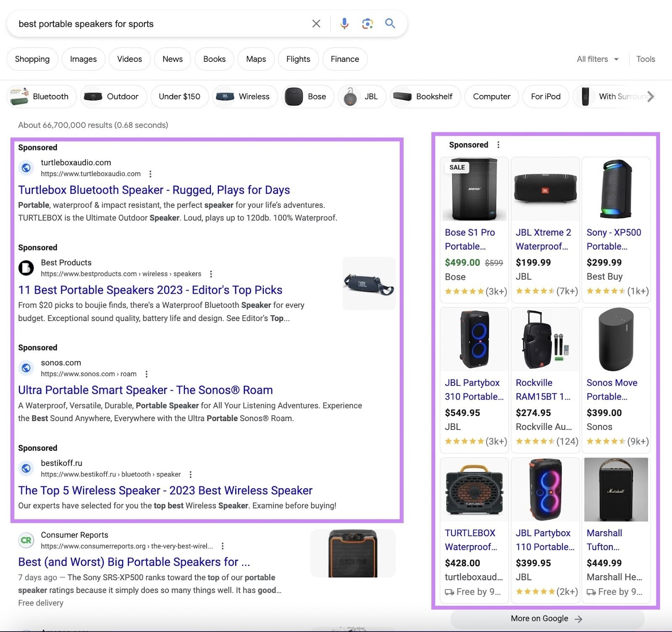Open the three-dot menu on the Turtlebox result
This screenshot has height=632, width=672.
point(150,174)
